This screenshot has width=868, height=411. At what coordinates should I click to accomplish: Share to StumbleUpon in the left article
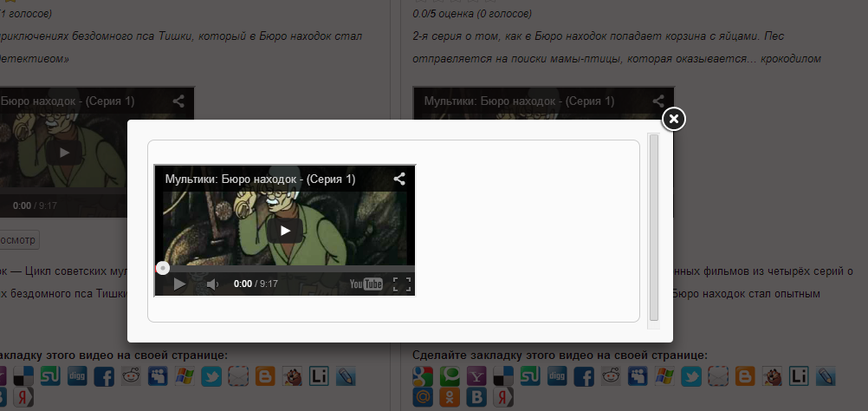(x=50, y=376)
